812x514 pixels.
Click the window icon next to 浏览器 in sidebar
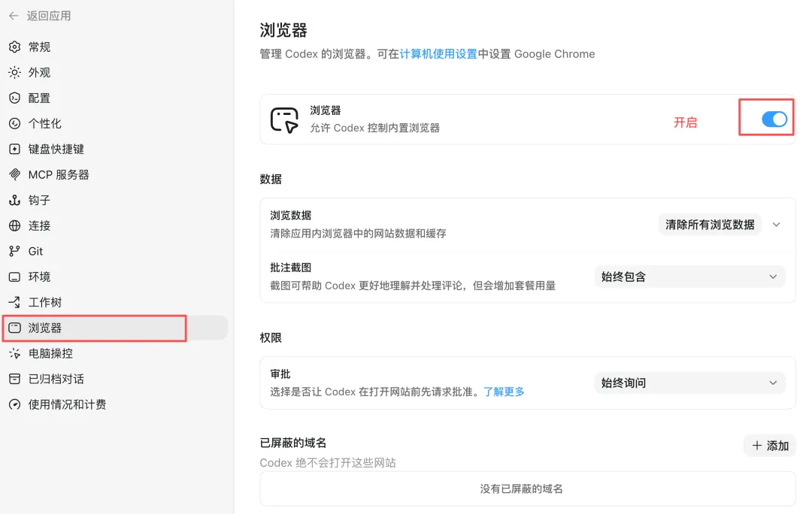tap(14, 328)
